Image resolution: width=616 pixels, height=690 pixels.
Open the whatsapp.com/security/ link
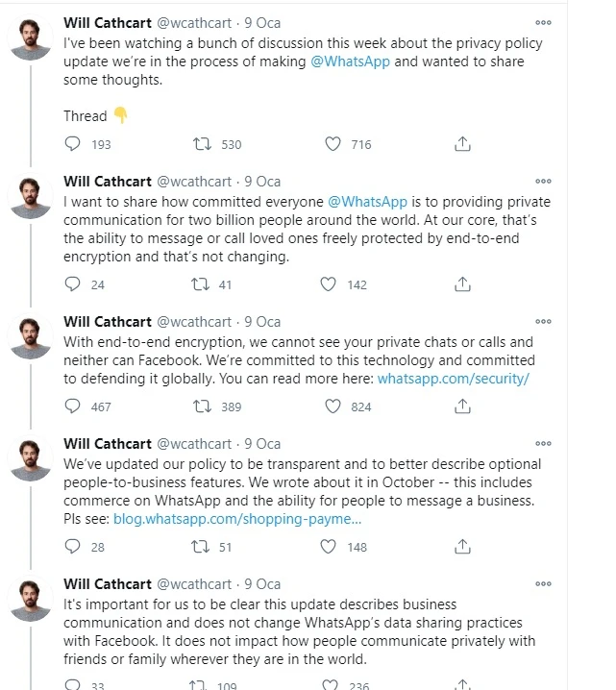pos(454,378)
